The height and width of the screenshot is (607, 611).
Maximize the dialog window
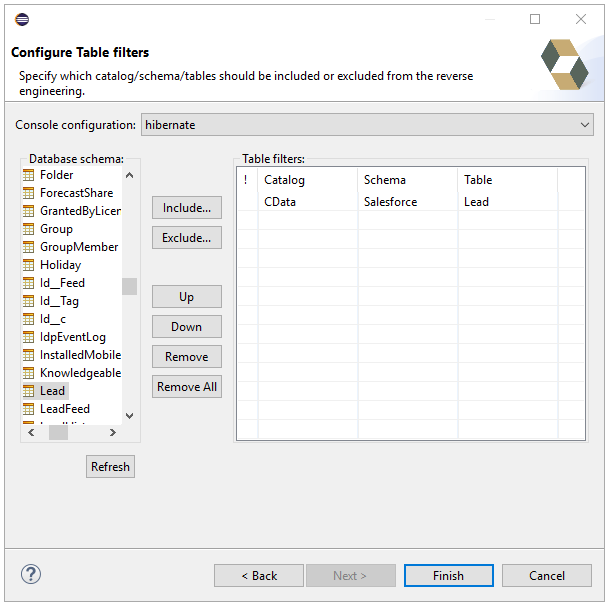(535, 19)
